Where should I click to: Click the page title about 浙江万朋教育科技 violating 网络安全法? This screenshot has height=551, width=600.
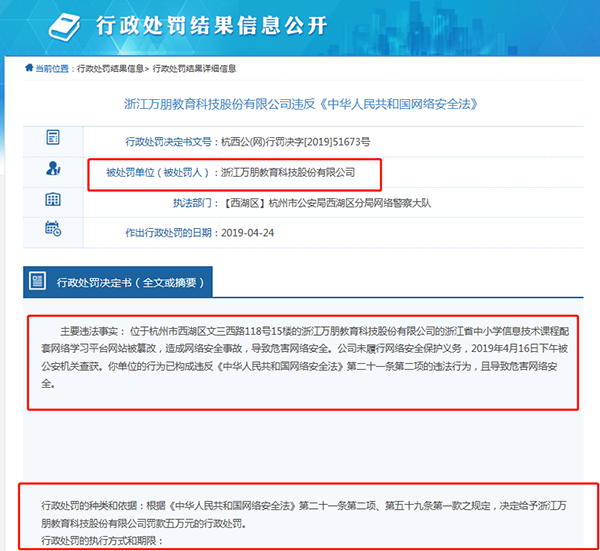[x=299, y=102]
